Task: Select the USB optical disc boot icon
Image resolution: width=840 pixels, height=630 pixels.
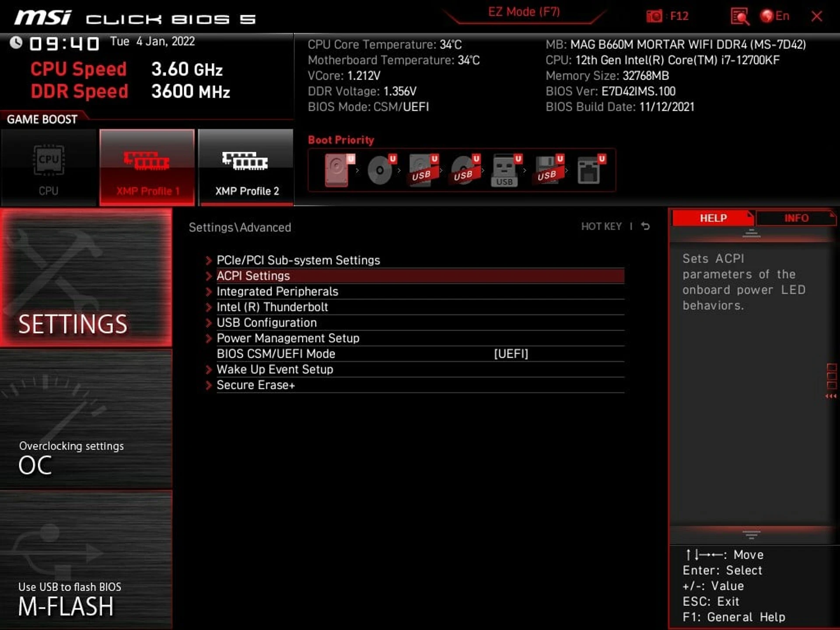Action: pyautogui.click(x=465, y=170)
